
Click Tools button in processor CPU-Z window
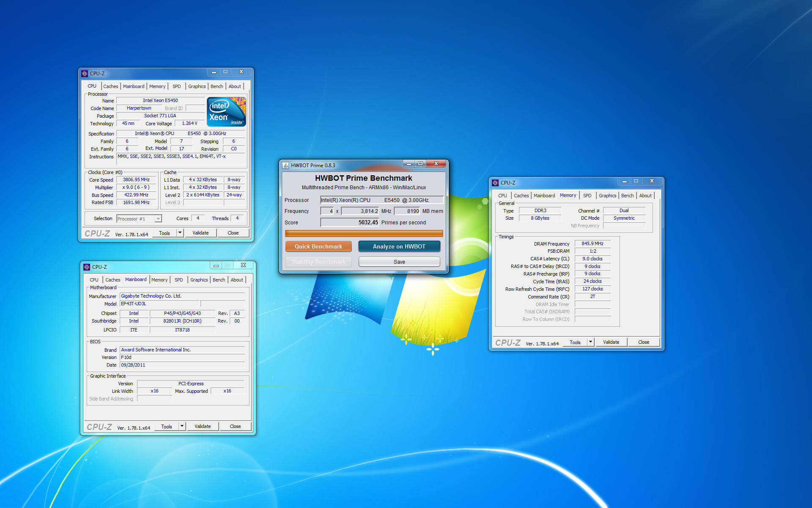click(x=165, y=233)
